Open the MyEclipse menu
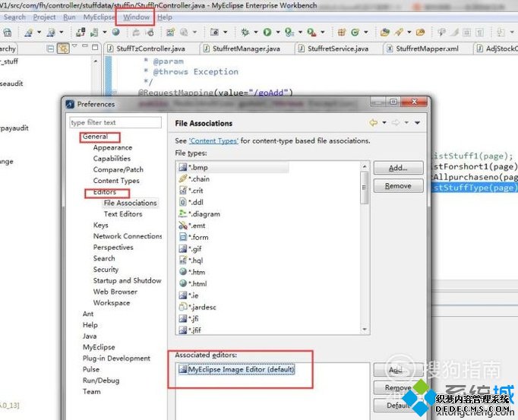Screen dimensions: 518x420 pyautogui.click(x=99, y=17)
